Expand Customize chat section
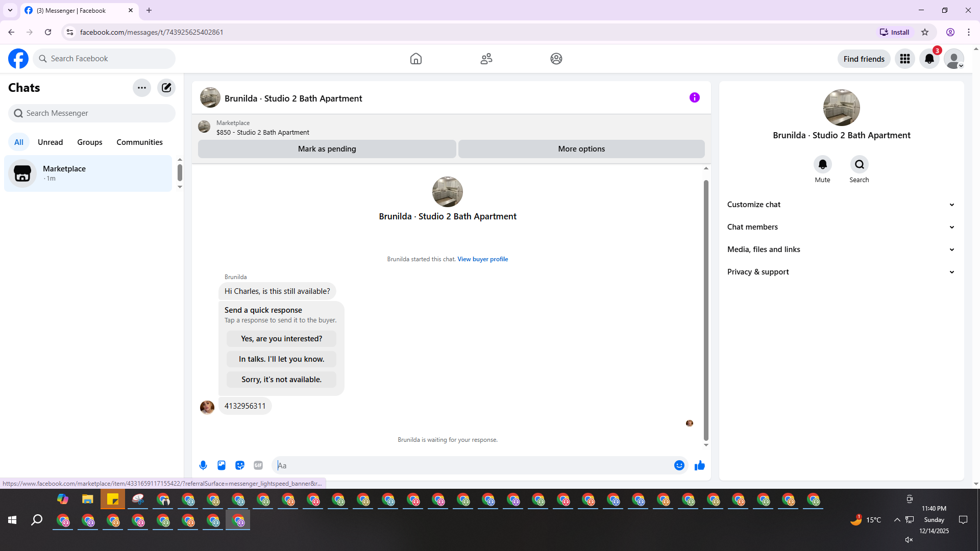 841,205
